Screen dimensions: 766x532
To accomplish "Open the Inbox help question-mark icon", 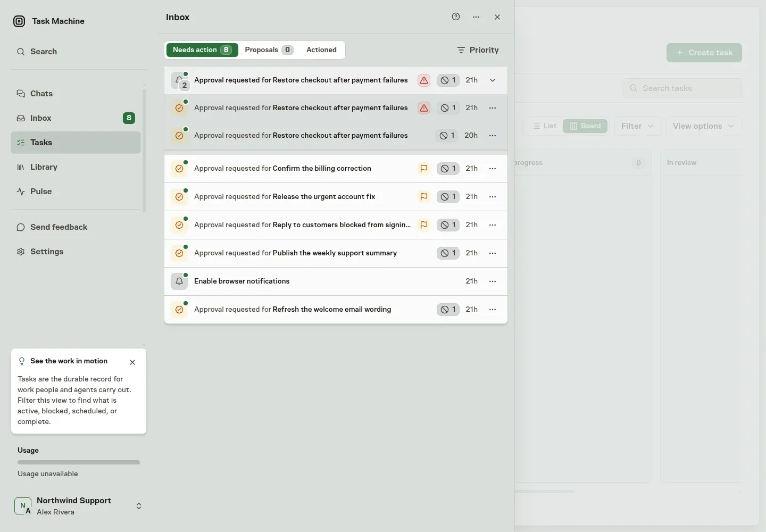I will [x=456, y=16].
